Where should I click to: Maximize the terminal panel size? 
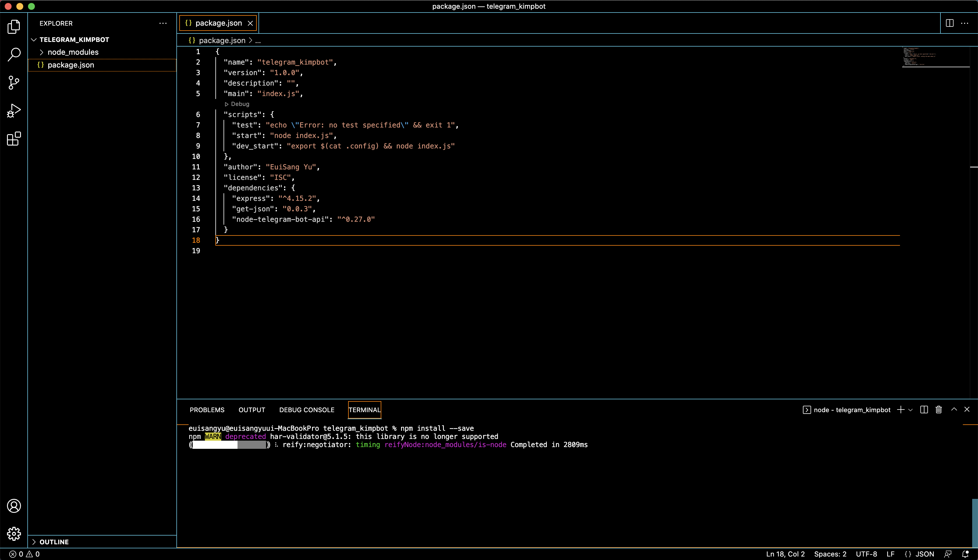click(x=954, y=410)
